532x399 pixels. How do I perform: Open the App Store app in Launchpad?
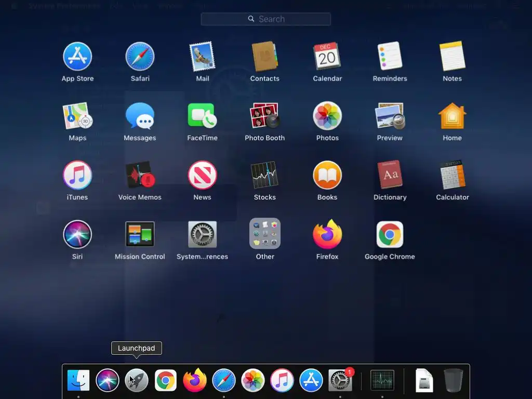pyautogui.click(x=77, y=56)
